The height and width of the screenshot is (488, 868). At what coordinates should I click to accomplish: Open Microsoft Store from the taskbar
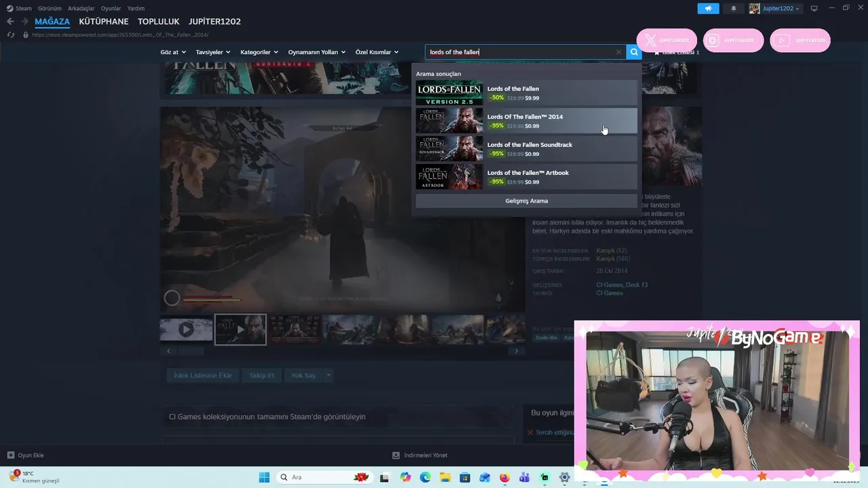pos(465,477)
